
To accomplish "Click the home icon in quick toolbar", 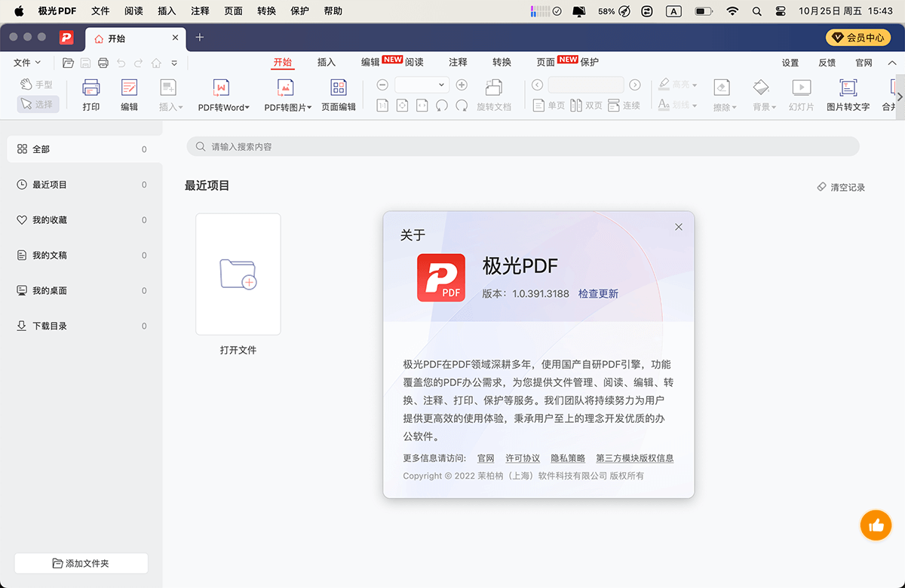I will pyautogui.click(x=156, y=63).
